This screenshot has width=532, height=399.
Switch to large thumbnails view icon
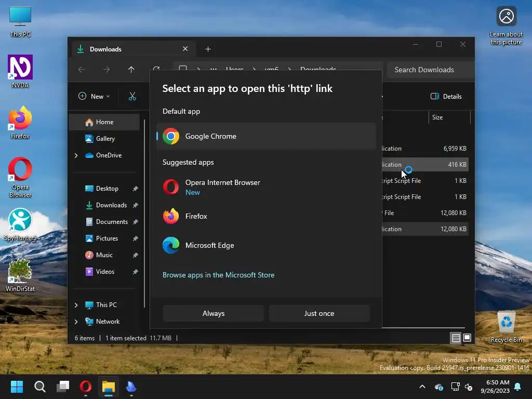[467, 338]
